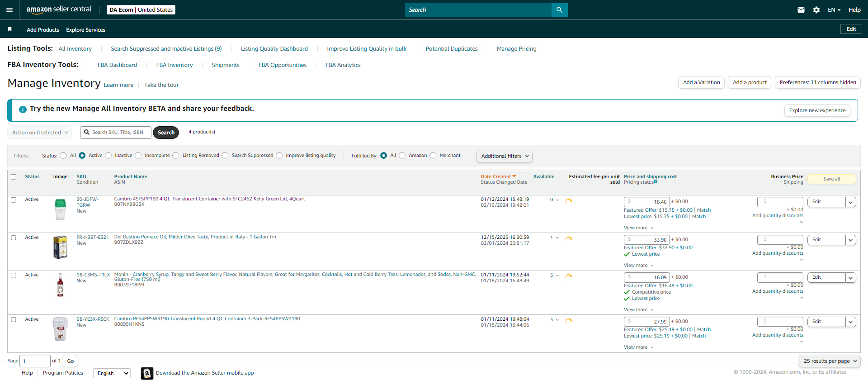
Task: Choose the Inactive status filter
Action: coord(108,156)
